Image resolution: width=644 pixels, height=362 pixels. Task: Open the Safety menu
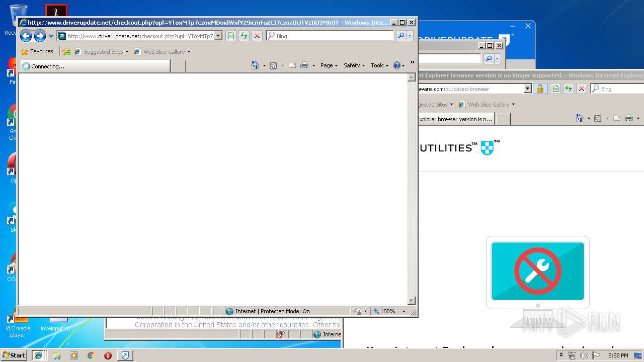pos(354,65)
